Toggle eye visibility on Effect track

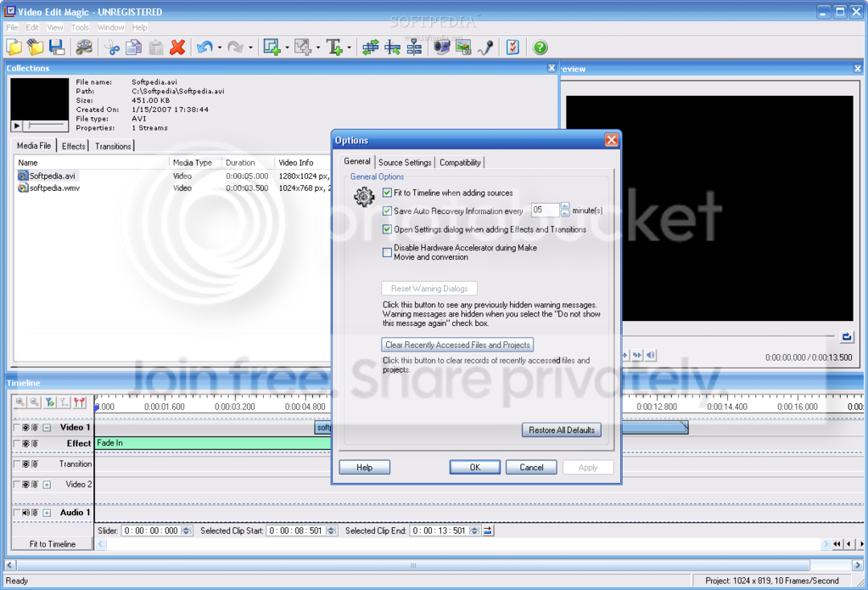pos(25,444)
